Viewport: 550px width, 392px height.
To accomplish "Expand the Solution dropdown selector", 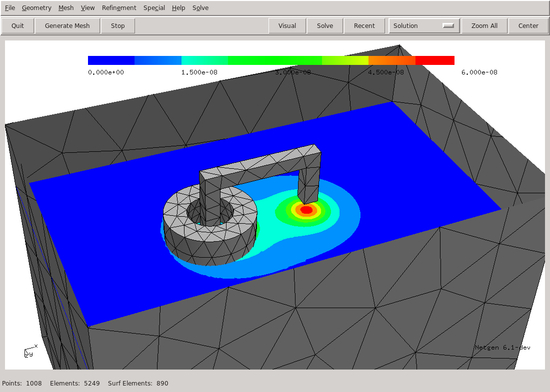I will 424,26.
